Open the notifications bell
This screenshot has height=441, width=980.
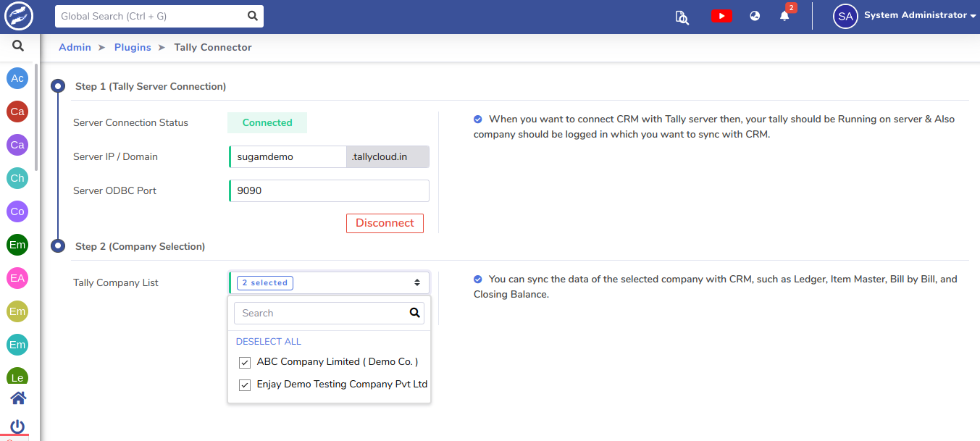click(785, 15)
